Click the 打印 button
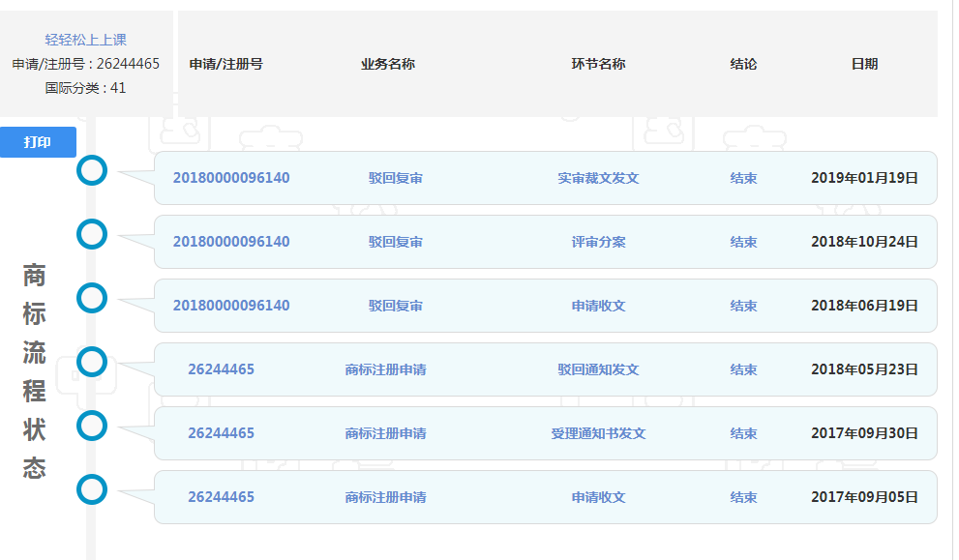 tap(38, 141)
